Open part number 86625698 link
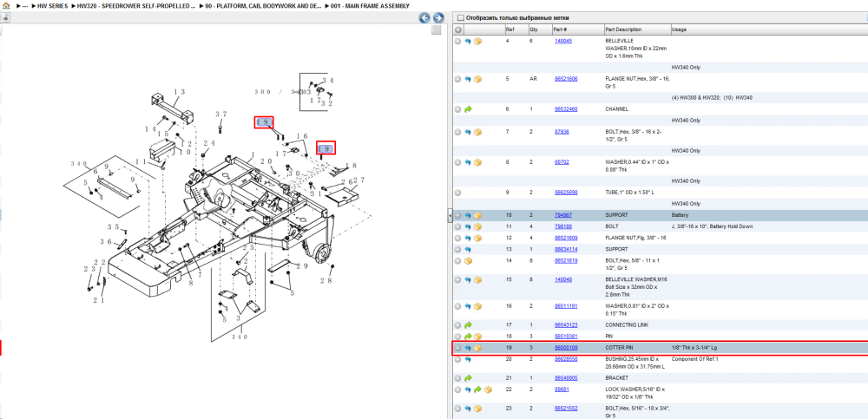 click(x=566, y=192)
